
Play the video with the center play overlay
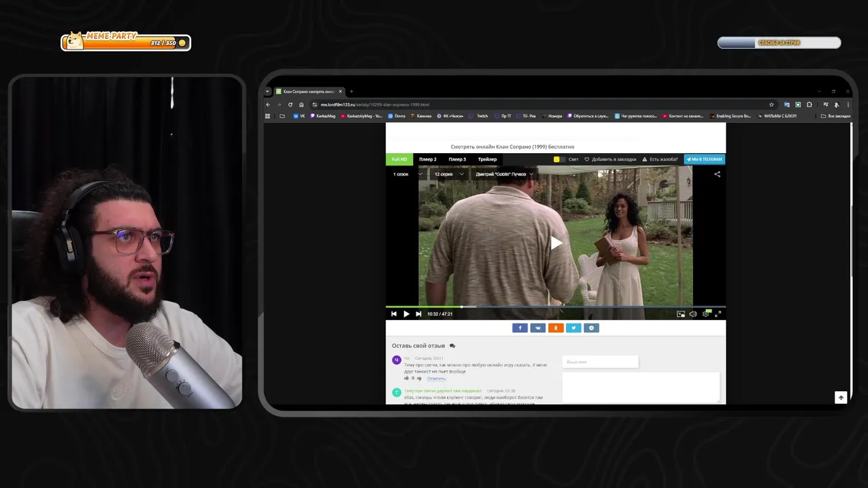tap(556, 243)
